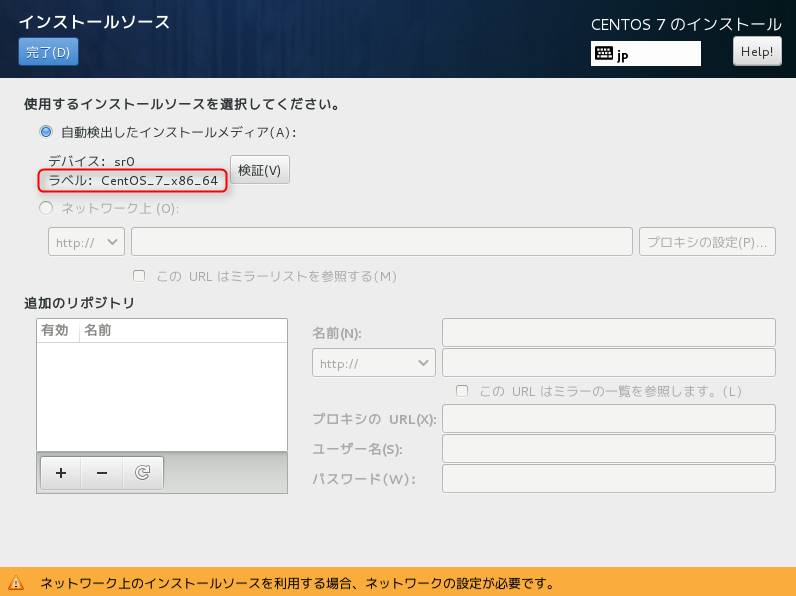The height and width of the screenshot is (596, 796).
Task: Select auto-detected install media radio button
Action: pyautogui.click(x=45, y=132)
